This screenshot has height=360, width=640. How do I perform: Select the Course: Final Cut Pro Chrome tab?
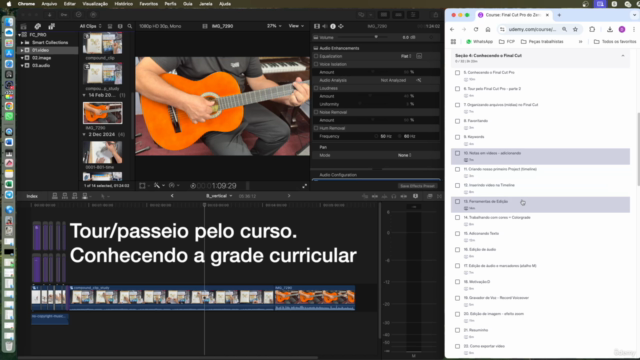[x=513, y=15]
